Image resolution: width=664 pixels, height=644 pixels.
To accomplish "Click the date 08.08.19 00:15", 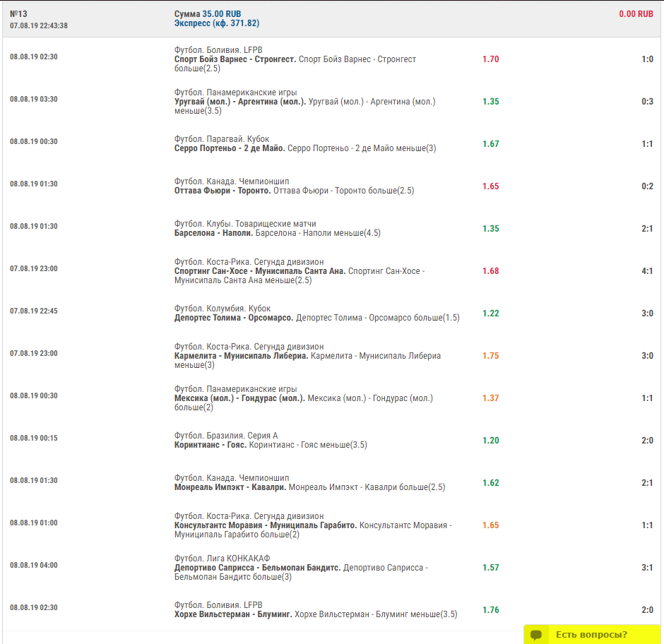I will tap(34, 439).
